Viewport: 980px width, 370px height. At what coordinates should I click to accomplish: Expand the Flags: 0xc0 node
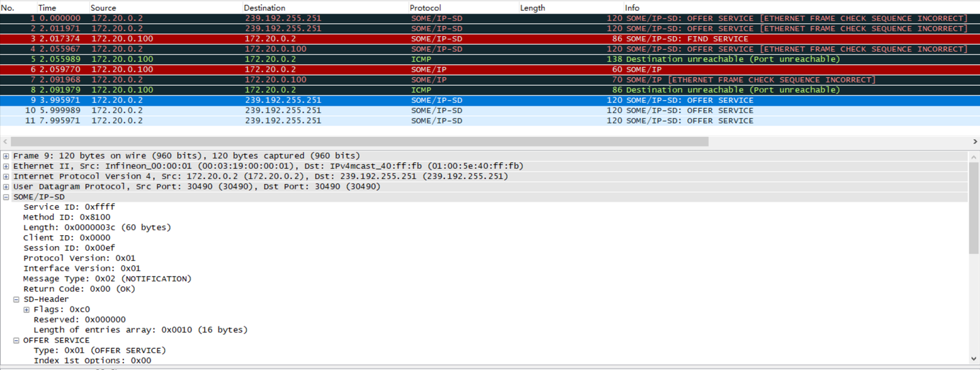coord(27,309)
